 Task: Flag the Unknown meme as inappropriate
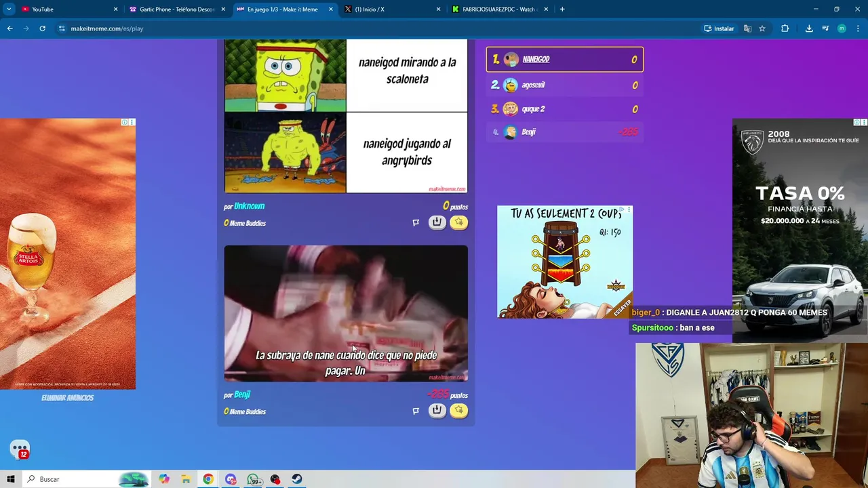416,222
